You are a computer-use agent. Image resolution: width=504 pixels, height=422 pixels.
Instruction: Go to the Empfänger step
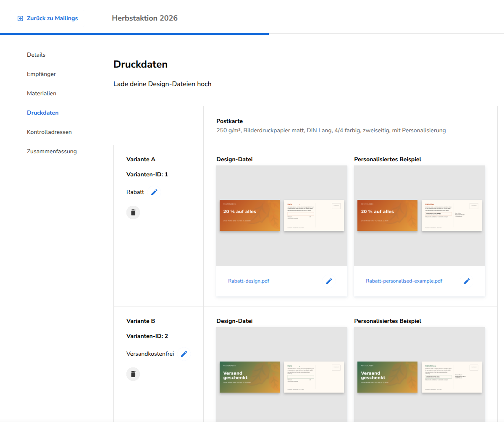pyautogui.click(x=41, y=74)
